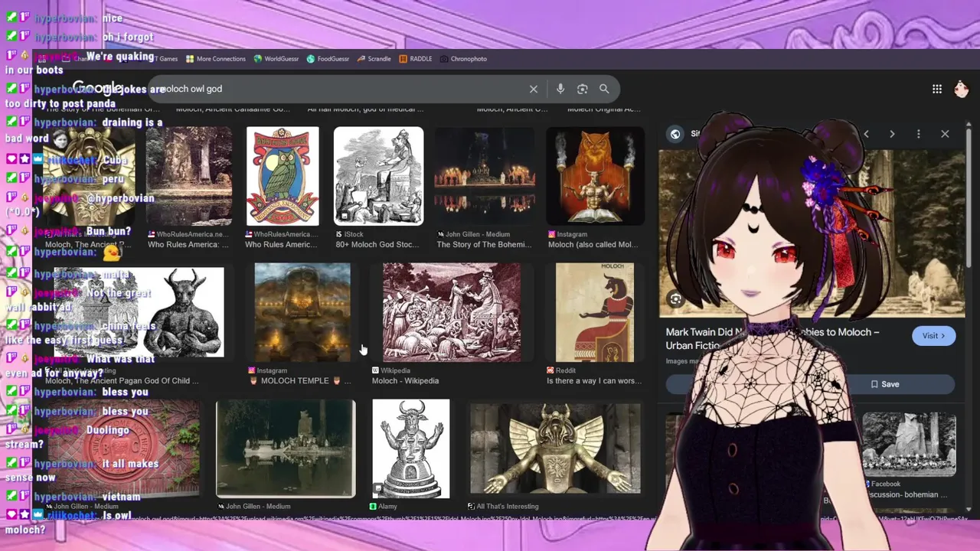
Task: Select the dark lake ceremony thumbnail
Action: point(485,176)
